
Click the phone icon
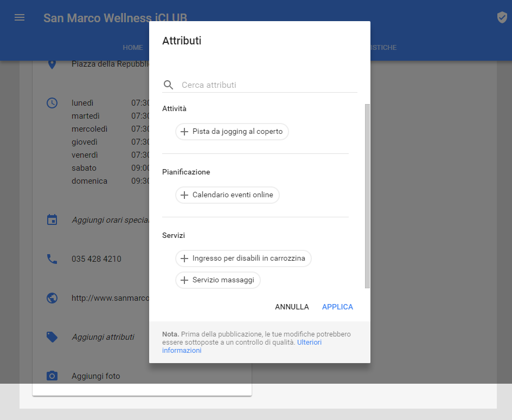tap(52, 259)
